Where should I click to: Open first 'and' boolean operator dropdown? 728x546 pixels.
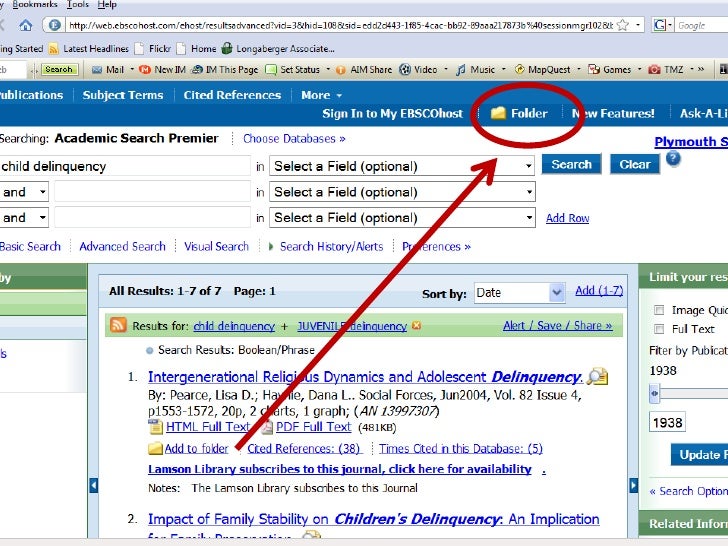(x=23, y=192)
